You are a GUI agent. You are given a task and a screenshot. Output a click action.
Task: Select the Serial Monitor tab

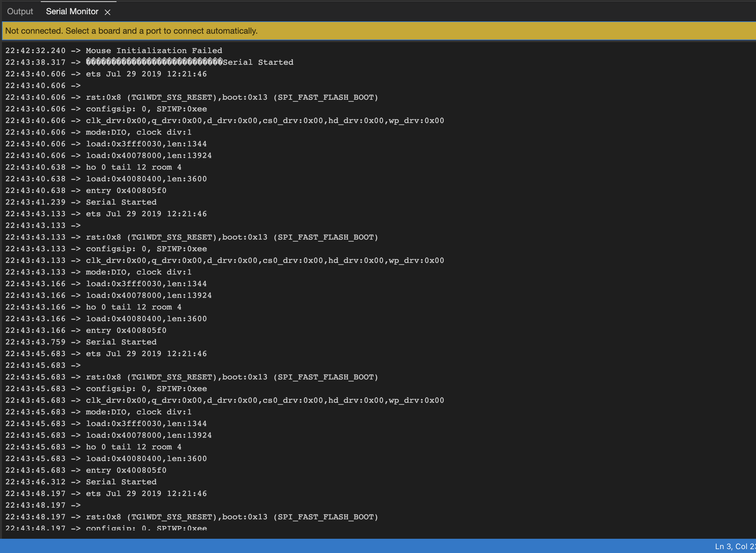(x=72, y=11)
